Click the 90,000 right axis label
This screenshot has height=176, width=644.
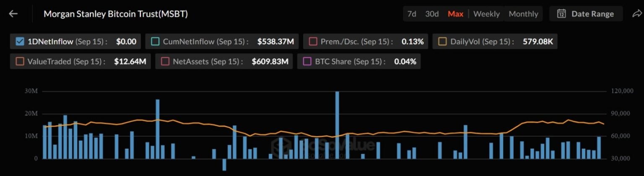click(621, 114)
